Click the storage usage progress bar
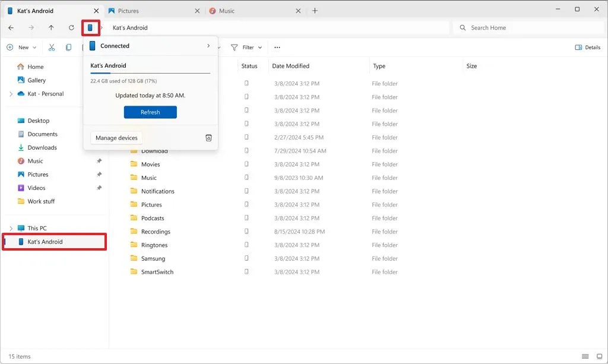 (x=150, y=72)
